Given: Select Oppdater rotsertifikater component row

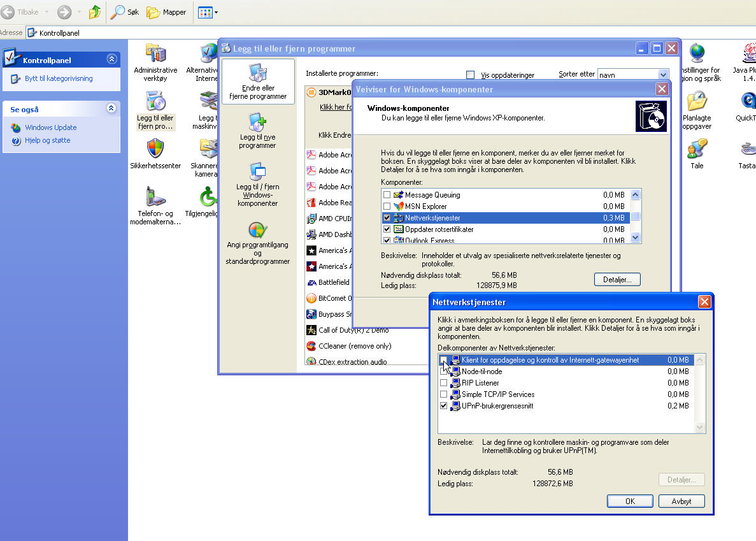Looking at the screenshot, I should 505,229.
